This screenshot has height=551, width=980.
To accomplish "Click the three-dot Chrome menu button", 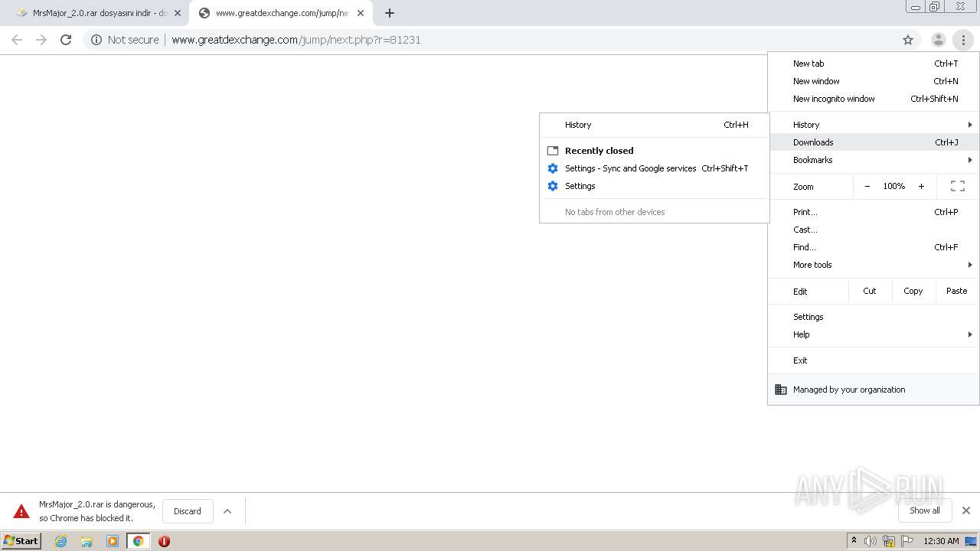I will tap(963, 40).
